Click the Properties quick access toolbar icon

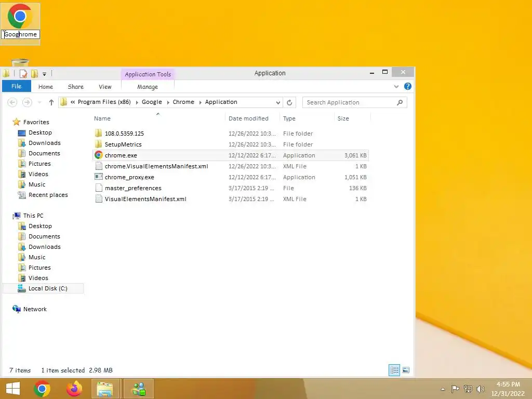(23, 73)
